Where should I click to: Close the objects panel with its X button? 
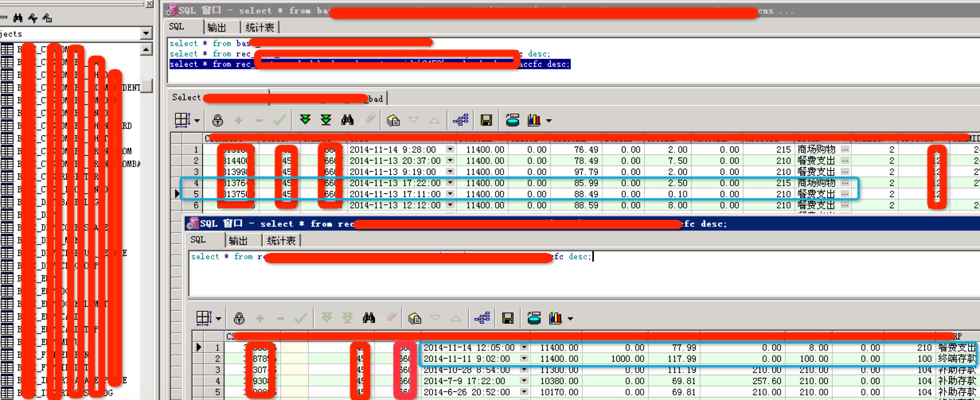tap(149, 4)
